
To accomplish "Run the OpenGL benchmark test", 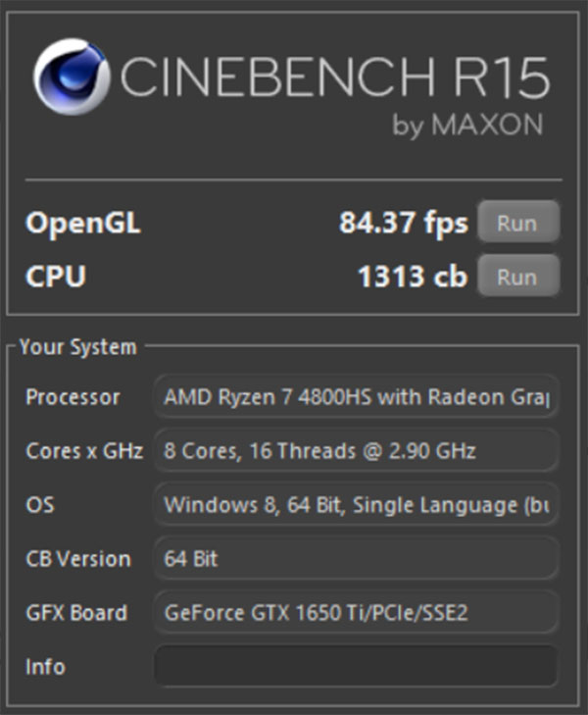I will point(517,223).
